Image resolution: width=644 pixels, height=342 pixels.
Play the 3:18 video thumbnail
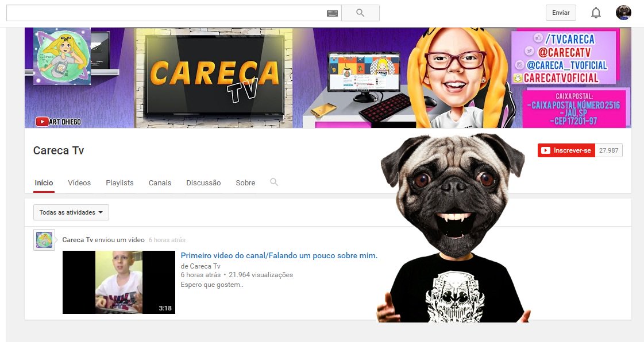point(119,282)
